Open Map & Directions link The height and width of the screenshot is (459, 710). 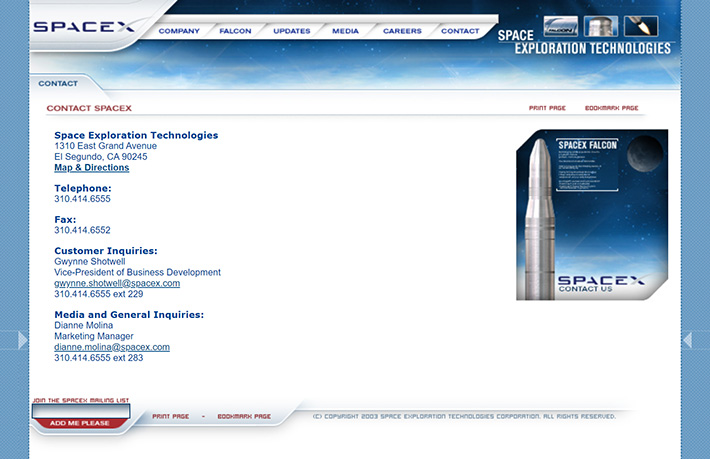(91, 167)
